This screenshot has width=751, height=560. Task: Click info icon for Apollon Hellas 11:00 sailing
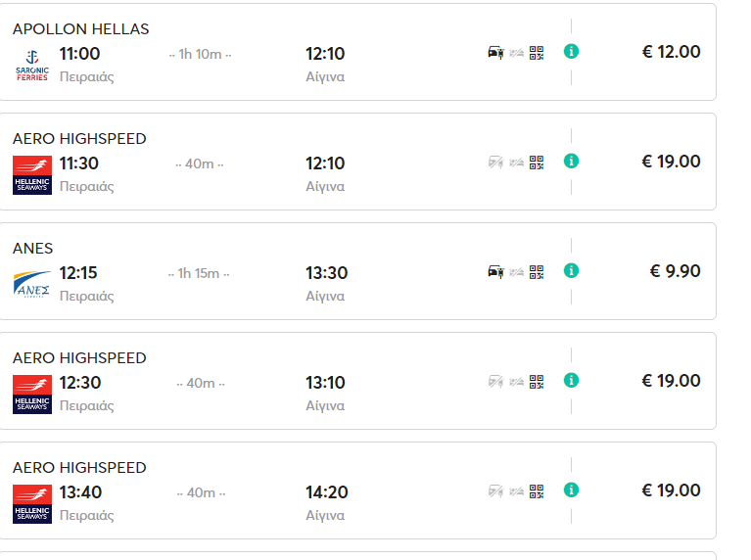pyautogui.click(x=571, y=51)
